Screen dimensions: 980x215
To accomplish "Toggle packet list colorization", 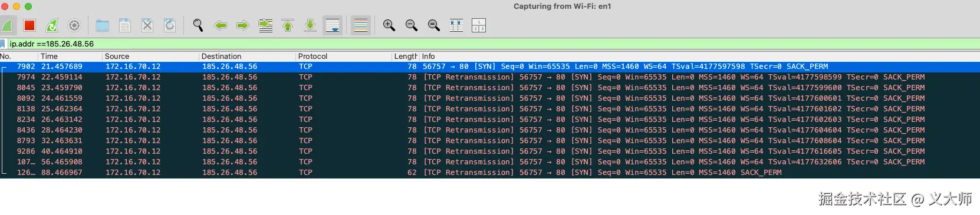I will pos(361,25).
